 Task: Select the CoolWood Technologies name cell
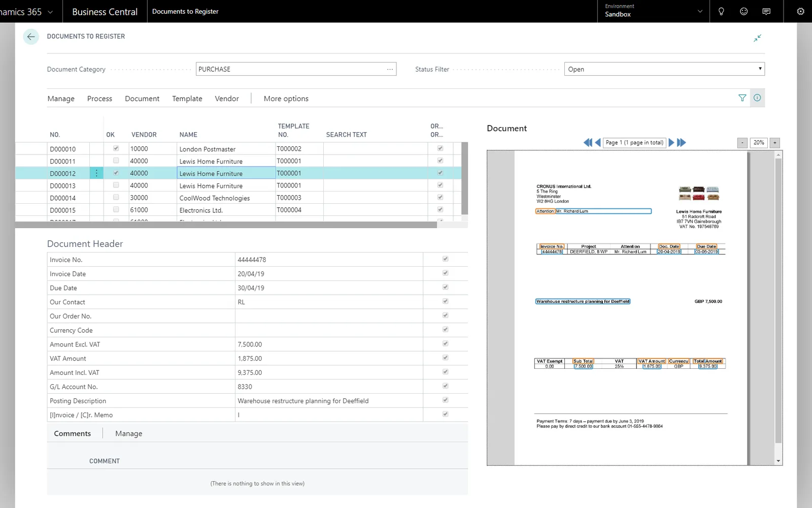pyautogui.click(x=226, y=198)
